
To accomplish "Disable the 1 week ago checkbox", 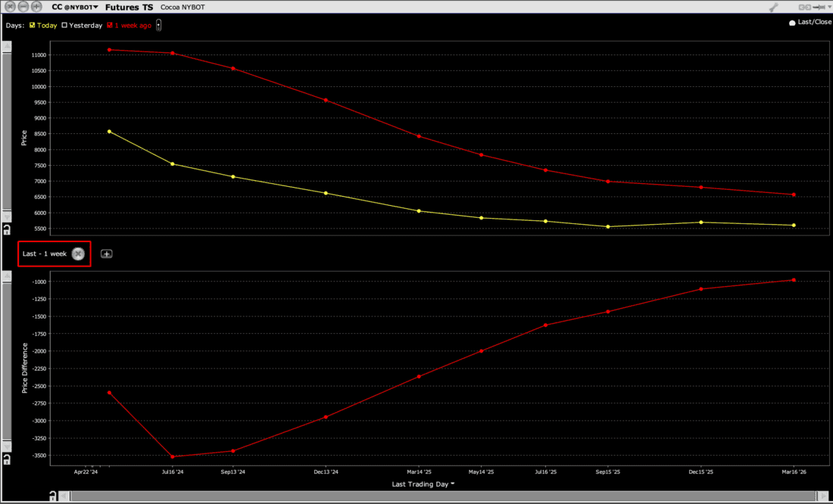I will pyautogui.click(x=109, y=25).
